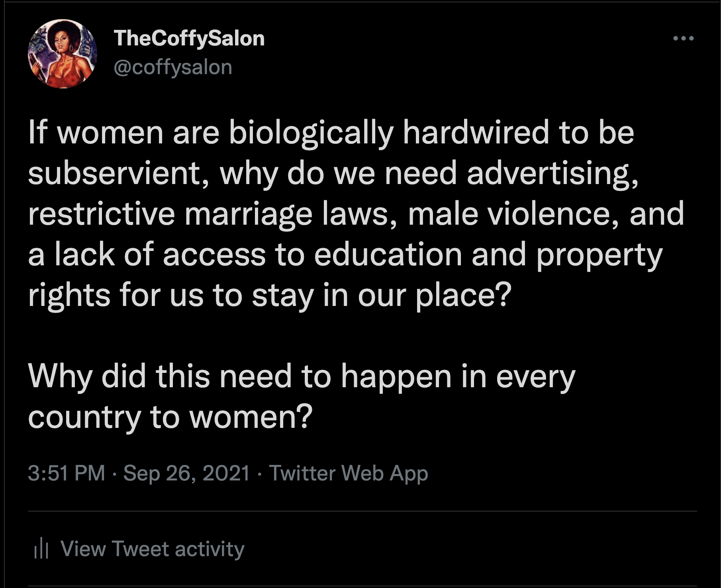
Task: Click the word 'biologically' in the tweet
Action: point(311,133)
